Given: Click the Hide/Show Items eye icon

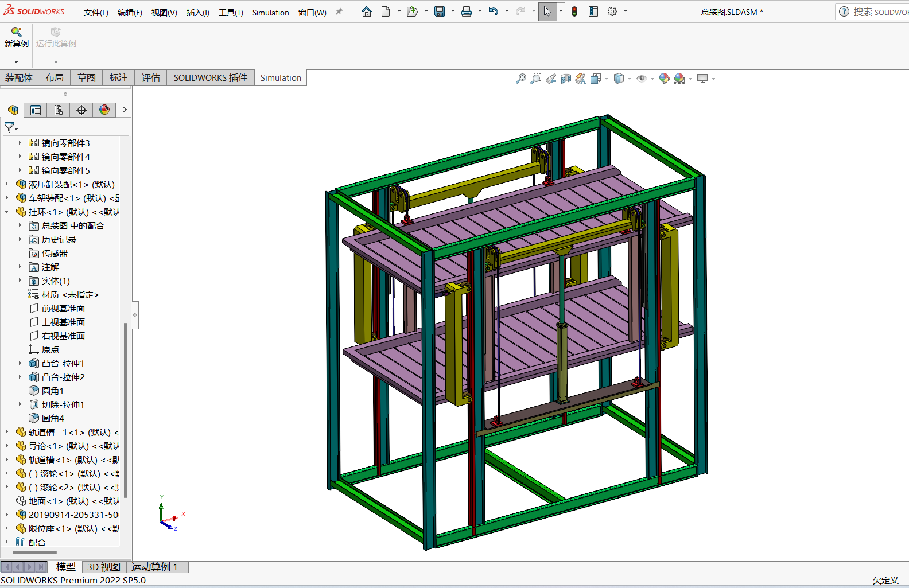Looking at the screenshot, I should [642, 79].
